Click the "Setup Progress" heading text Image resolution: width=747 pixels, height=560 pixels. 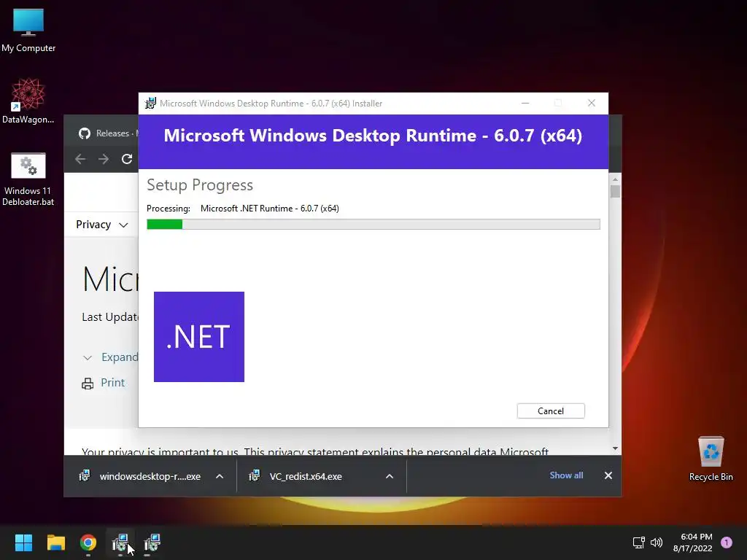(x=200, y=184)
